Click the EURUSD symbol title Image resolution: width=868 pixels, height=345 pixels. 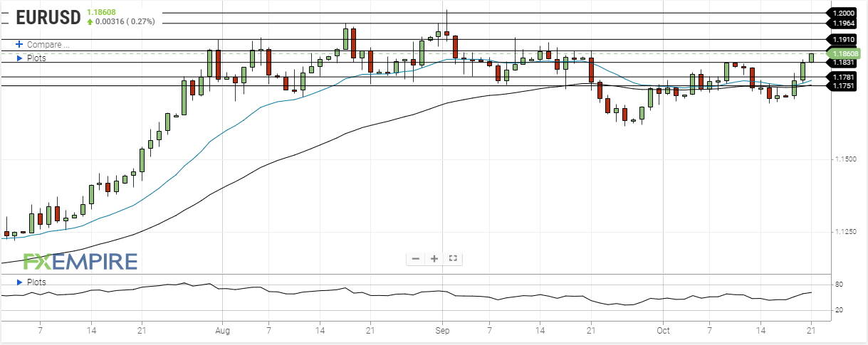47,17
